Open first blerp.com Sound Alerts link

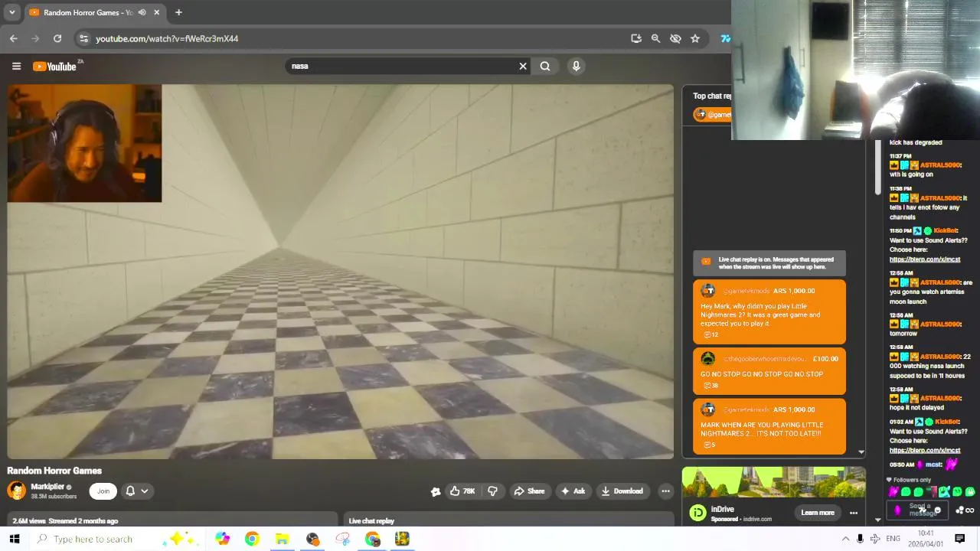(924, 259)
